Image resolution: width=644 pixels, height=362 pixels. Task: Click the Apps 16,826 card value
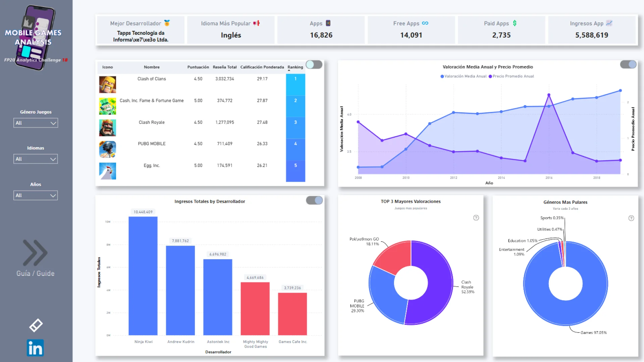321,35
